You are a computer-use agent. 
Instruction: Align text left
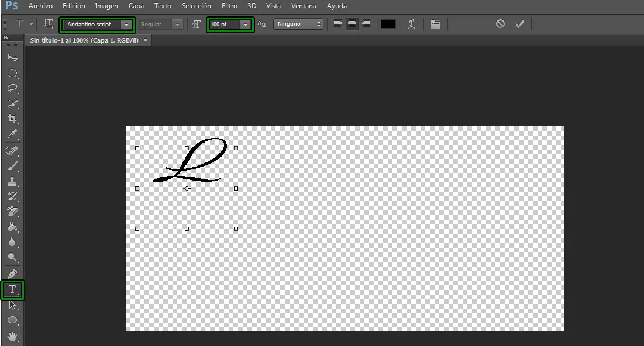338,24
